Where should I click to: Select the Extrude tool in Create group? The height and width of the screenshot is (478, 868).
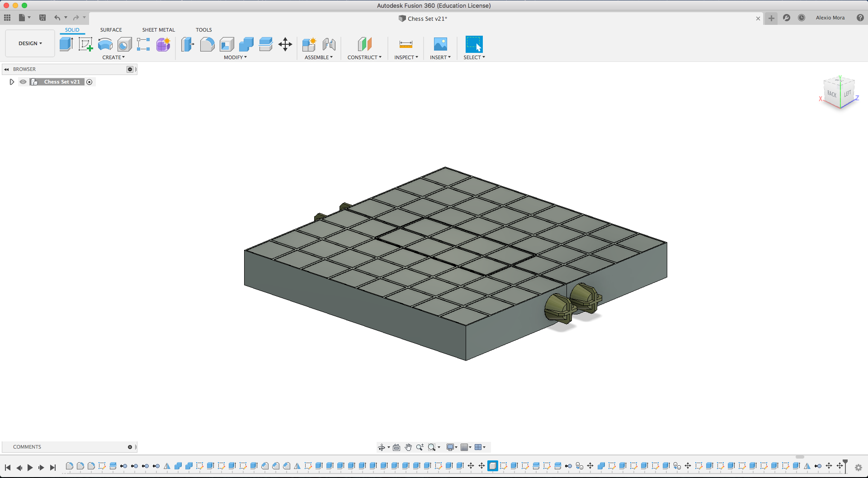click(66, 44)
